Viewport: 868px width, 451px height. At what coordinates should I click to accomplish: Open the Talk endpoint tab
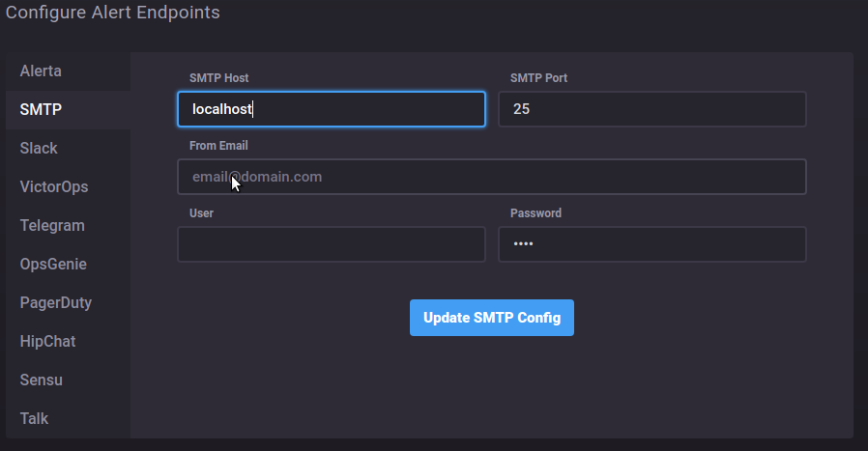(34, 419)
